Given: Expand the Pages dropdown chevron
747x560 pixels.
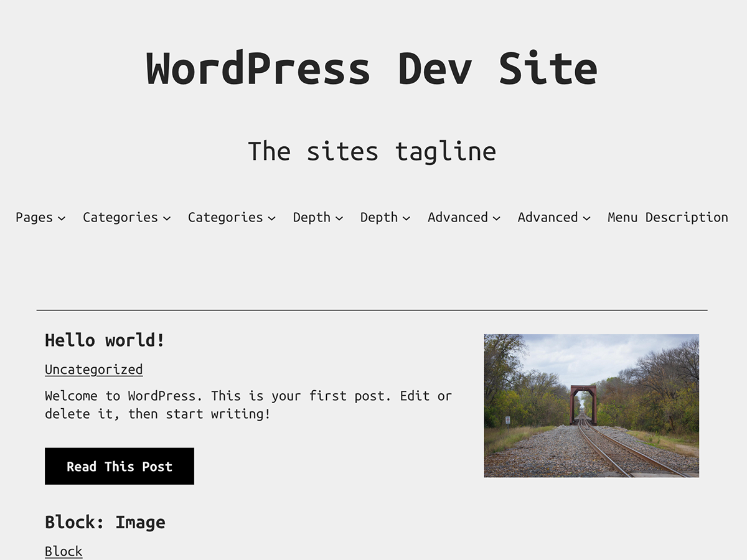Looking at the screenshot, I should (62, 218).
